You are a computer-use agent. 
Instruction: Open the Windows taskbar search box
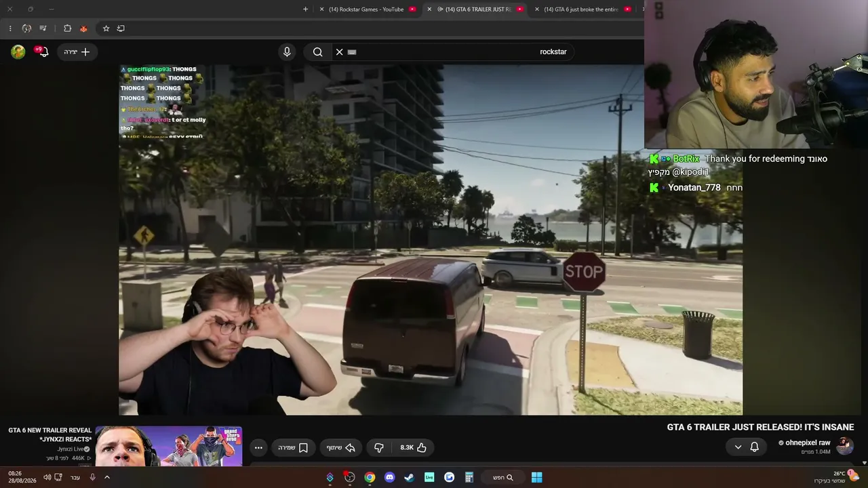click(x=502, y=477)
